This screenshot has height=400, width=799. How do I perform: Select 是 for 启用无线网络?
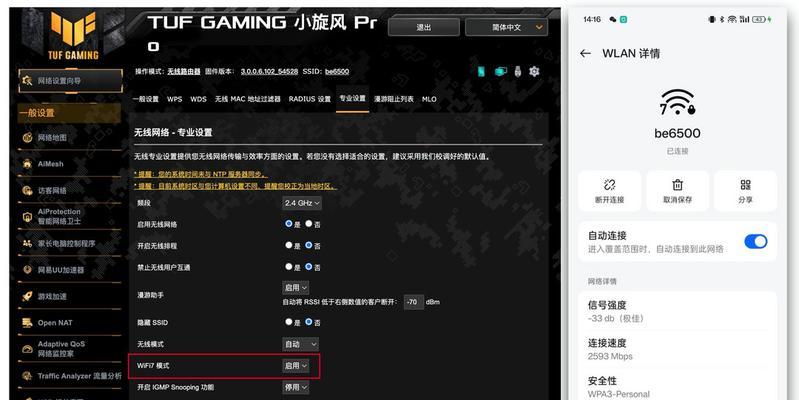[x=289, y=224]
